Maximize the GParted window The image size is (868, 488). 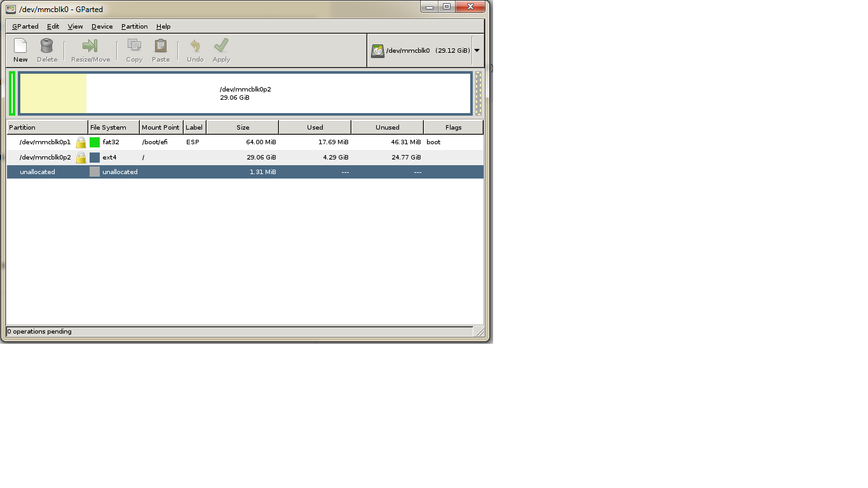pos(447,6)
